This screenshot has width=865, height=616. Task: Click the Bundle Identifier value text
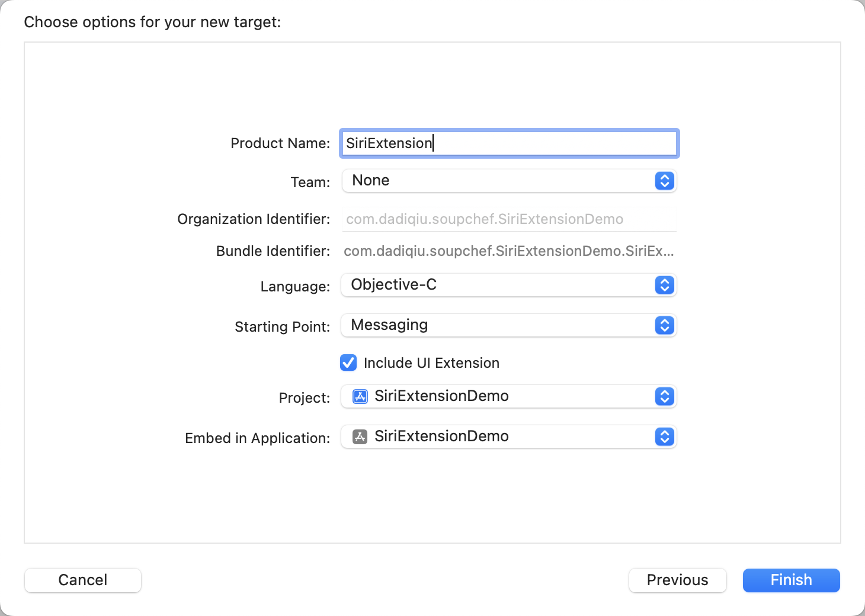(508, 251)
